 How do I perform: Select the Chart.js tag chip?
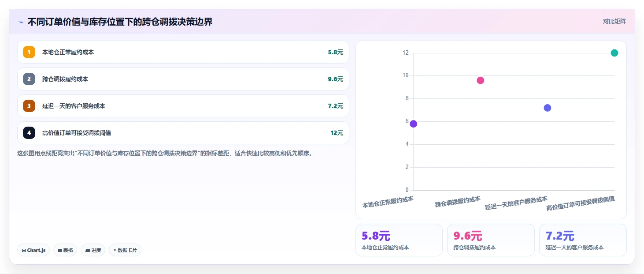pos(33,250)
